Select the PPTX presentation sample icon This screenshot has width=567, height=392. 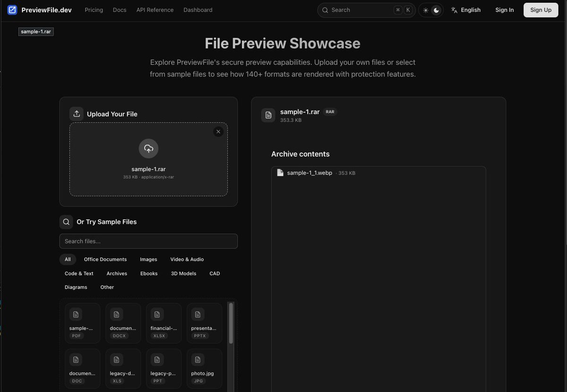click(x=198, y=314)
